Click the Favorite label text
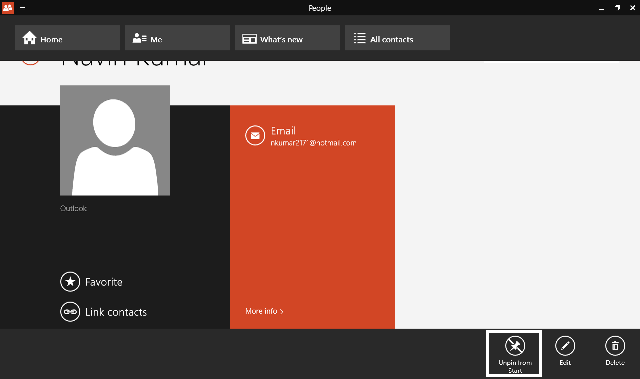Screen dimensions: 640x379 [x=104, y=282]
